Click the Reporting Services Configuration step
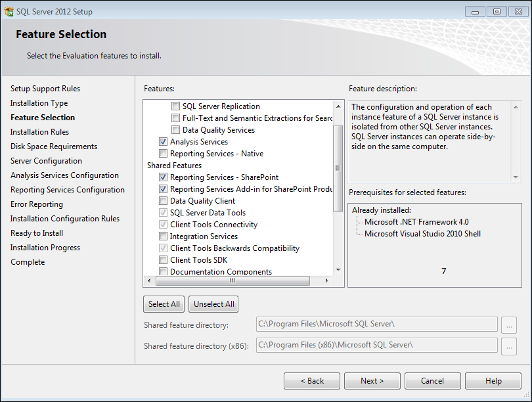Viewport: 532px width, 402px height. [x=68, y=190]
